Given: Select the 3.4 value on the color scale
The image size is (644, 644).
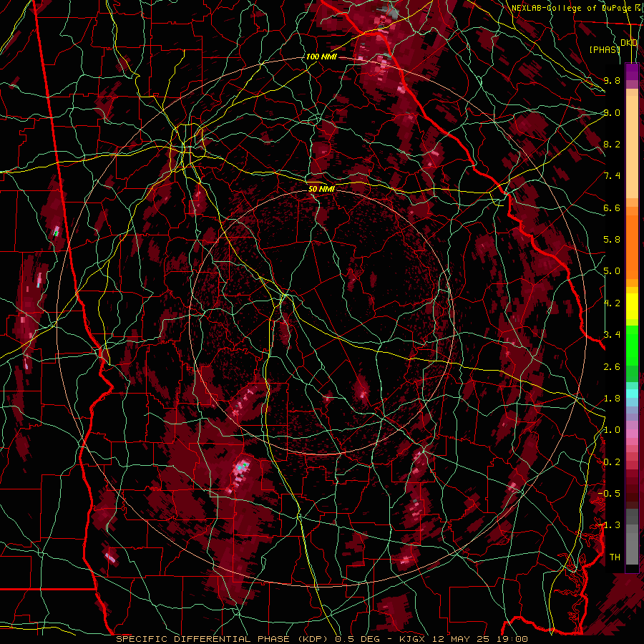Looking at the screenshot, I should (x=612, y=335).
